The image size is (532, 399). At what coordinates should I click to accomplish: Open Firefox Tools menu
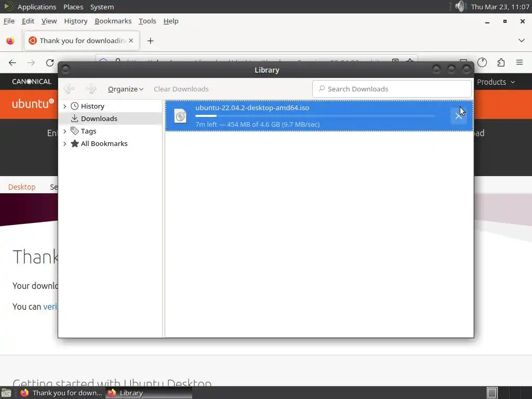[x=147, y=21]
